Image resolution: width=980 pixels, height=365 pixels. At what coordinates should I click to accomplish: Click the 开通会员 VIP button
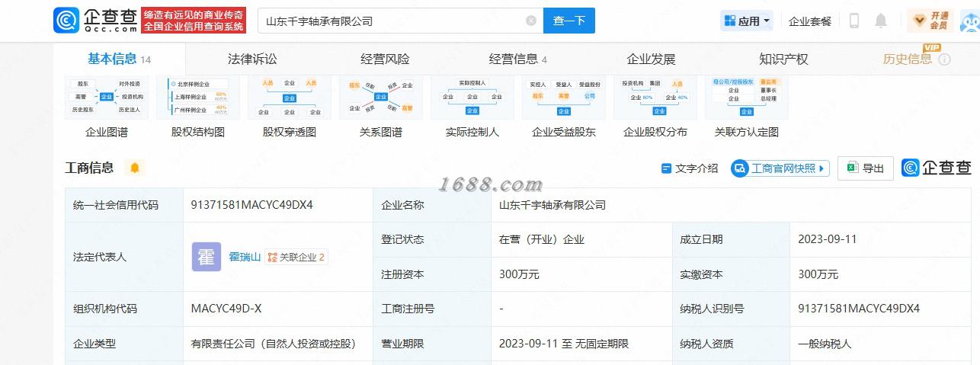coord(930,21)
